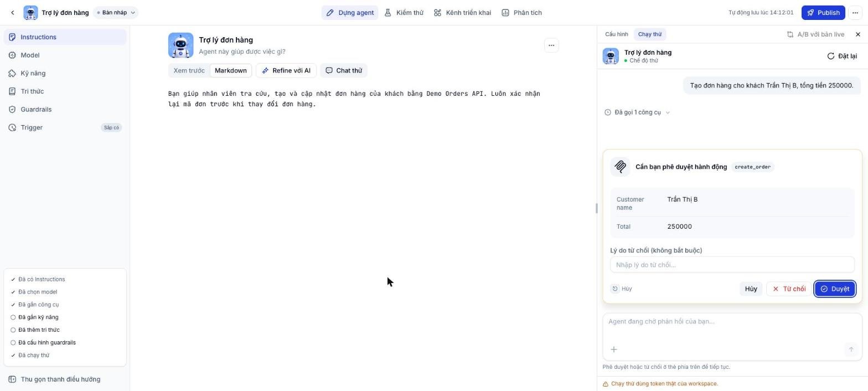Open Guardrails in the sidebar
The image size is (868, 391).
tap(65, 110)
